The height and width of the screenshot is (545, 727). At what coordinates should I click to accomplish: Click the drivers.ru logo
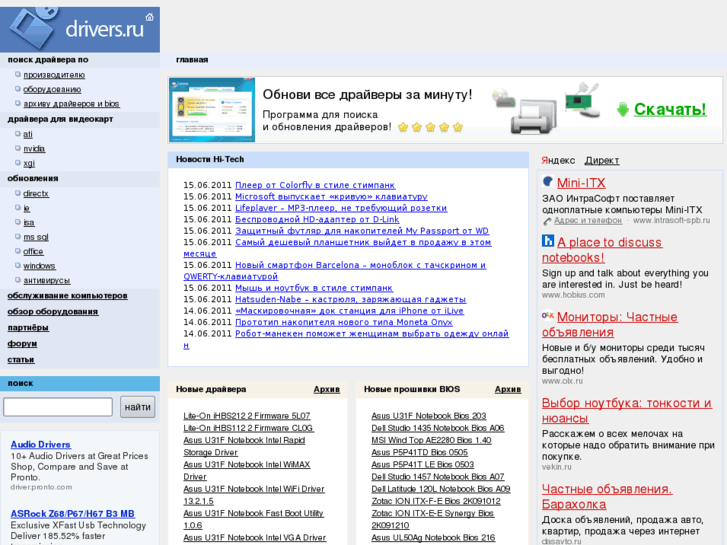[x=80, y=29]
